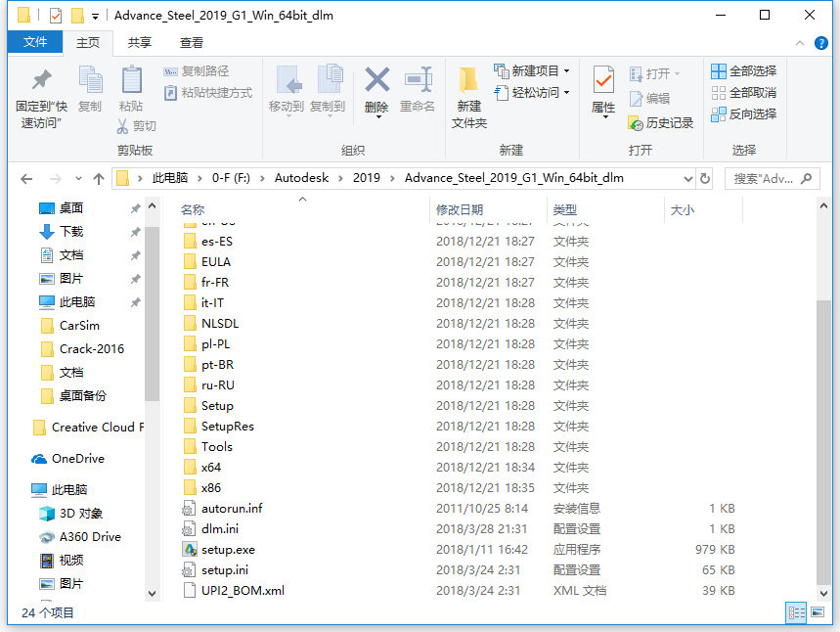Select OneDrive in navigation pane
This screenshot has height=632, width=840.
tap(77, 458)
